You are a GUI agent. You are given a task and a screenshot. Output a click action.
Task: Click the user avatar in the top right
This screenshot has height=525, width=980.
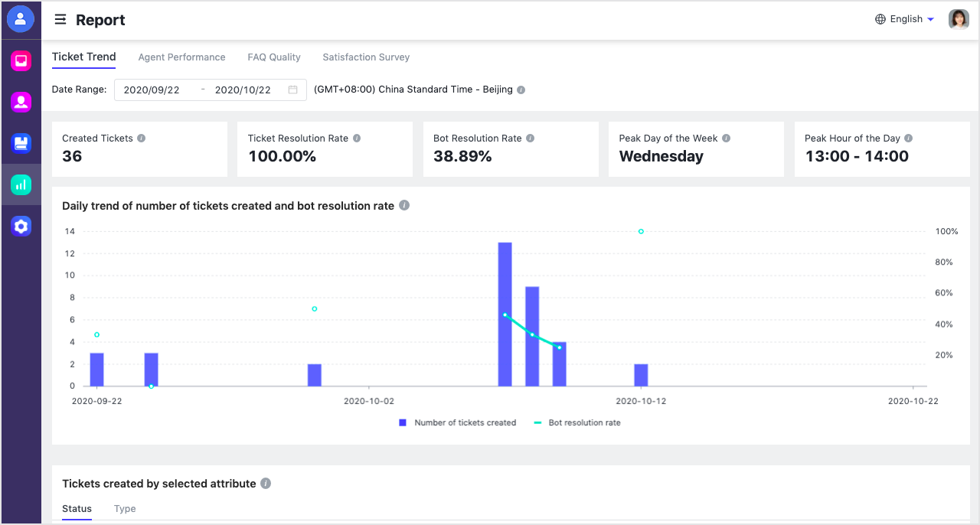click(x=958, y=19)
